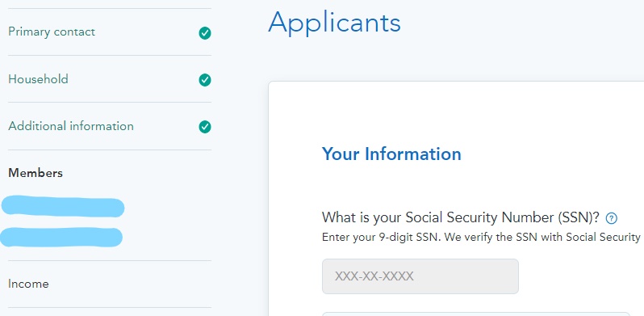Image resolution: width=644 pixels, height=316 pixels.
Task: Click the green checkmark beside Primary contact
Action: (205, 33)
